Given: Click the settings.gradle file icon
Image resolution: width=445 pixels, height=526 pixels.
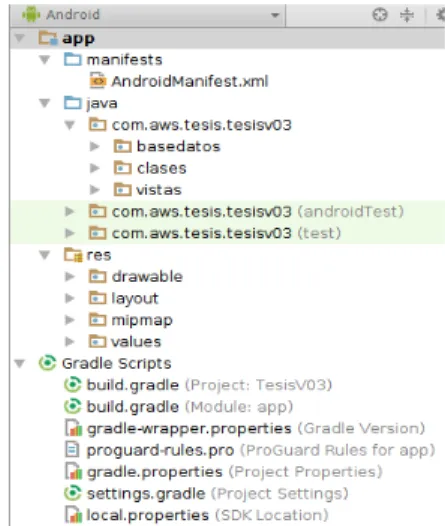Looking at the screenshot, I should (73, 493).
